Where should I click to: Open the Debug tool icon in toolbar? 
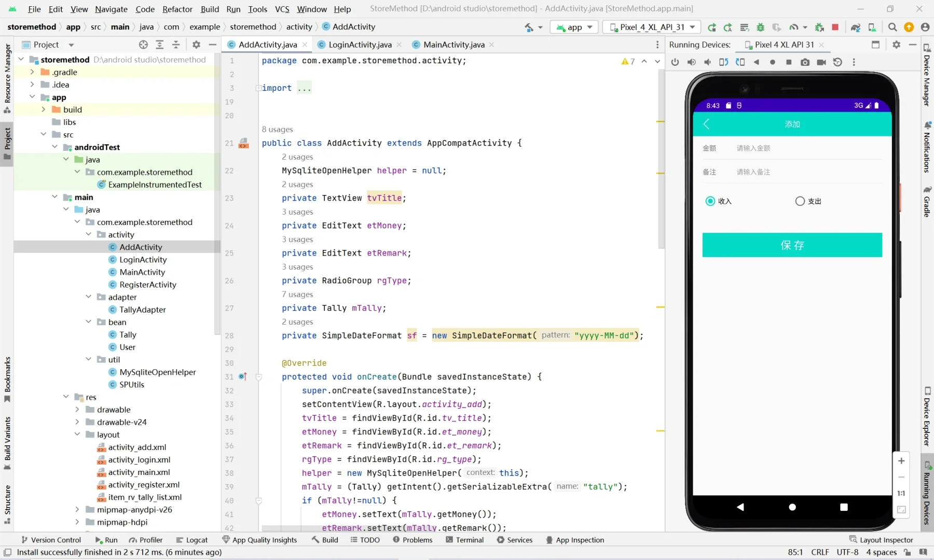click(761, 27)
